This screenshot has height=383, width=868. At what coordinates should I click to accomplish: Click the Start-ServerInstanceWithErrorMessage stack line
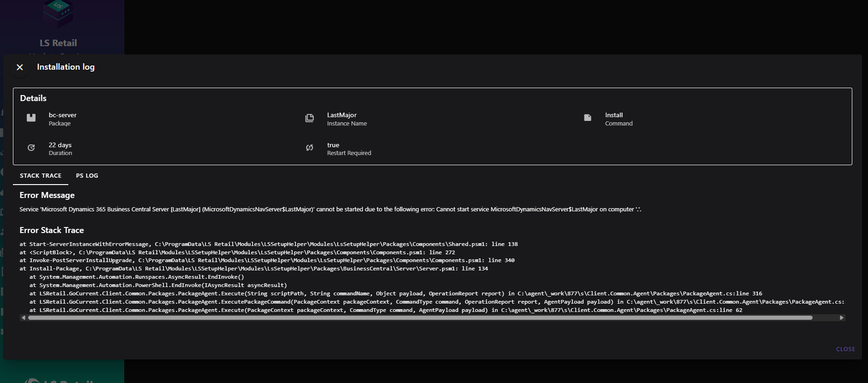[x=269, y=244]
